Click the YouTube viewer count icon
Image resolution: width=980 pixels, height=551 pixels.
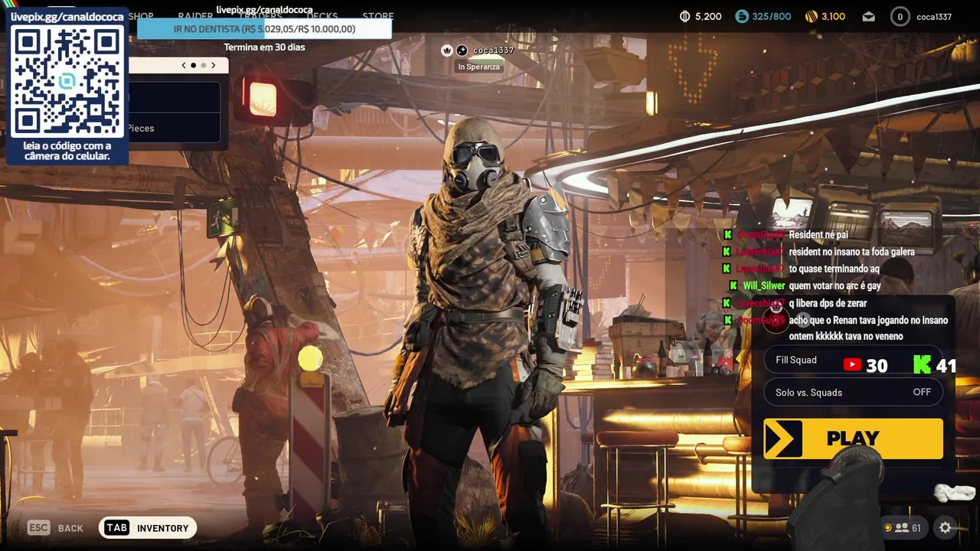[852, 365]
